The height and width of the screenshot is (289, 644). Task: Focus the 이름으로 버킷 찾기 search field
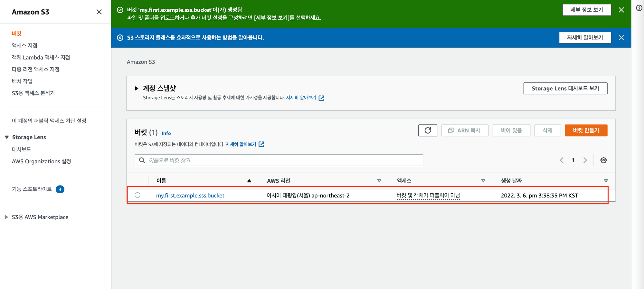(279, 160)
